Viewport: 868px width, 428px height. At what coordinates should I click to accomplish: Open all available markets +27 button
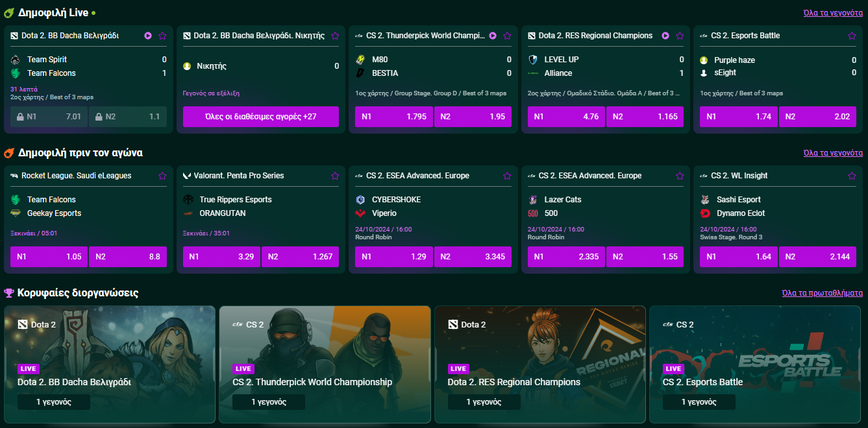point(260,117)
